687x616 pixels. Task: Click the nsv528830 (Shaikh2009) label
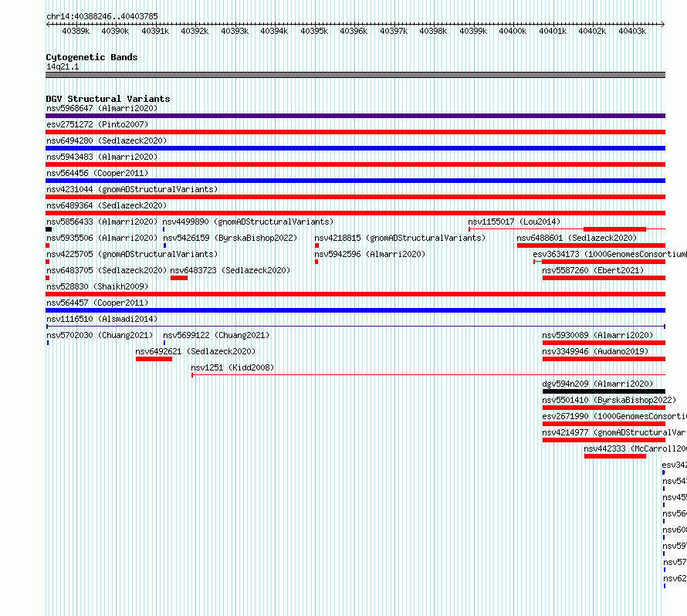point(97,286)
